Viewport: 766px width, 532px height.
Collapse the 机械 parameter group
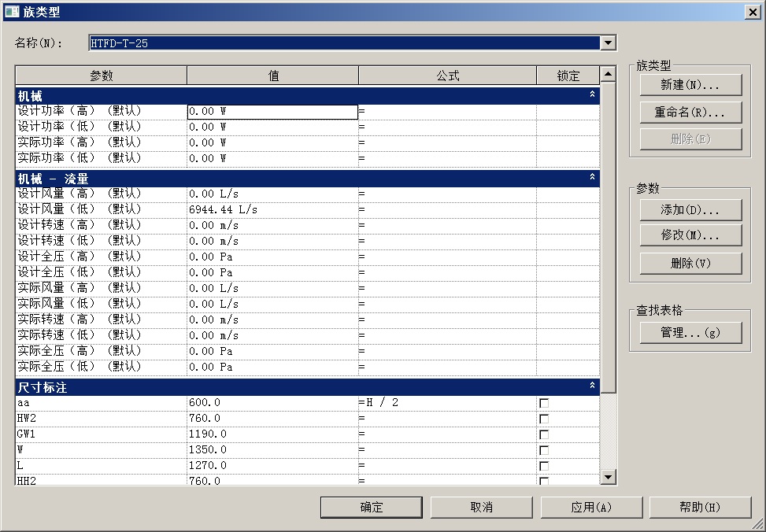(x=592, y=95)
